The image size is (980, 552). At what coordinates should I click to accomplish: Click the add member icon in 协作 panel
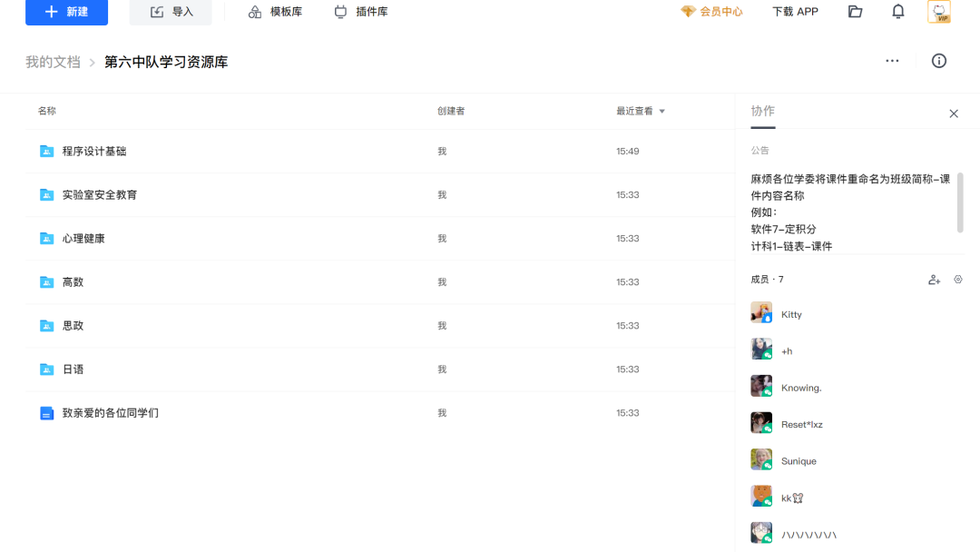pos(934,280)
